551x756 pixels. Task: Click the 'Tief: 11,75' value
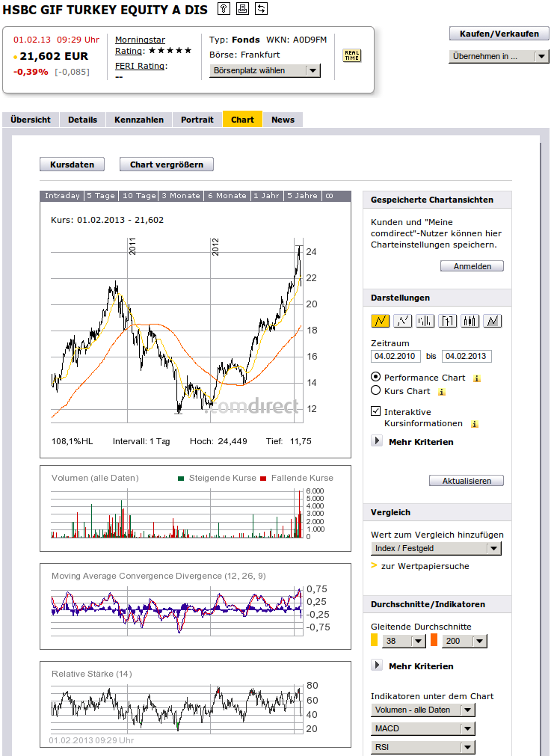point(289,441)
